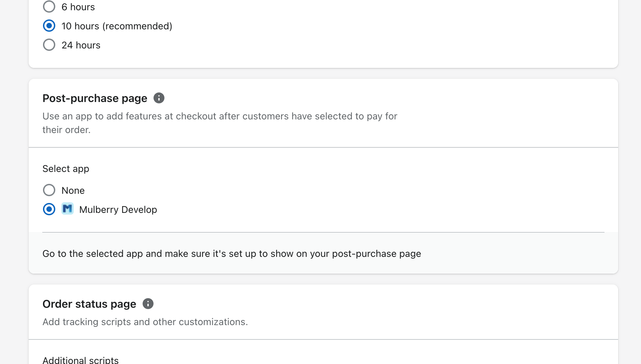Viewport: 641px width, 364px height.
Task: Choose the 10 hours (recommended) radio button
Action: click(49, 26)
